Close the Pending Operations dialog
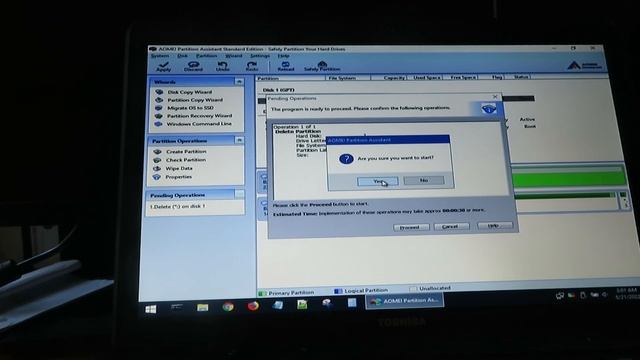Image resolution: width=640 pixels, height=360 pixels. tap(495, 97)
